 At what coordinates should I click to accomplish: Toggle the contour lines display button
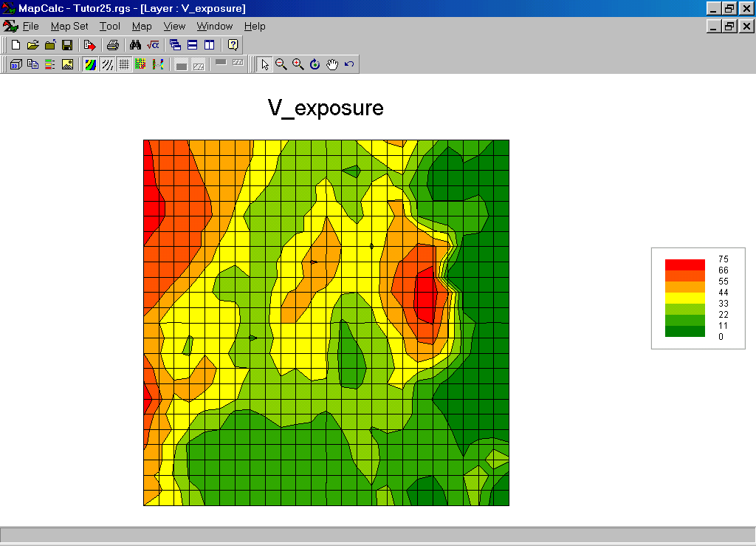(x=107, y=64)
